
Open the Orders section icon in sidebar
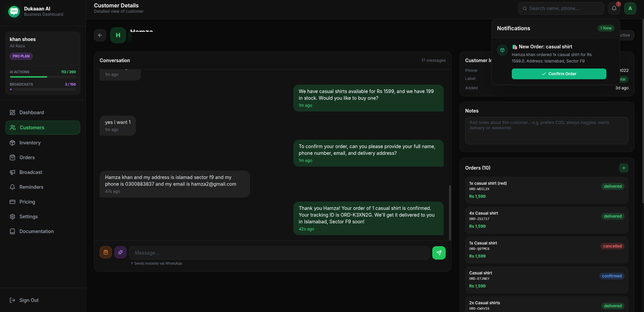click(x=12, y=157)
